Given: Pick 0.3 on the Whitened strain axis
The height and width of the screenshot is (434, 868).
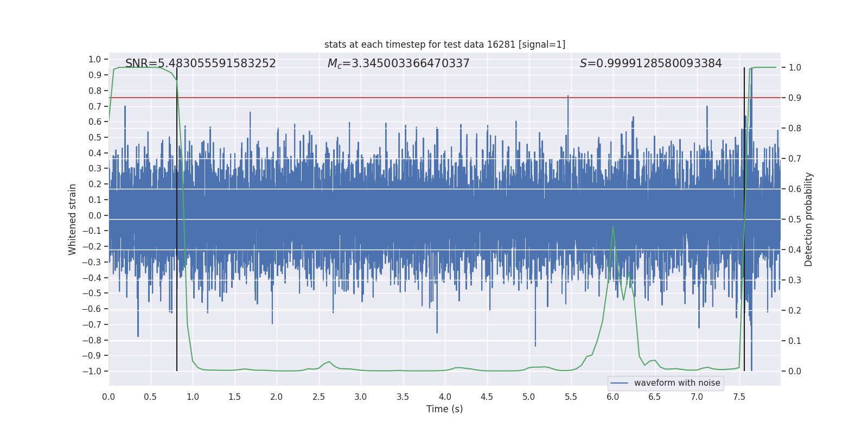Looking at the screenshot, I should click(x=95, y=168).
